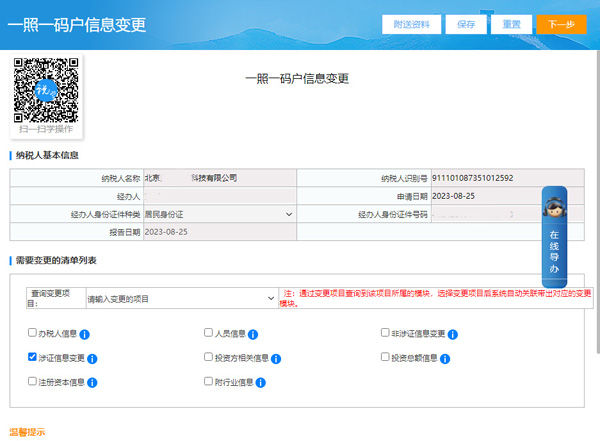The width and height of the screenshot is (600, 441).
Task: Click info icon next to 注册资本信息
Action: tap(92, 383)
